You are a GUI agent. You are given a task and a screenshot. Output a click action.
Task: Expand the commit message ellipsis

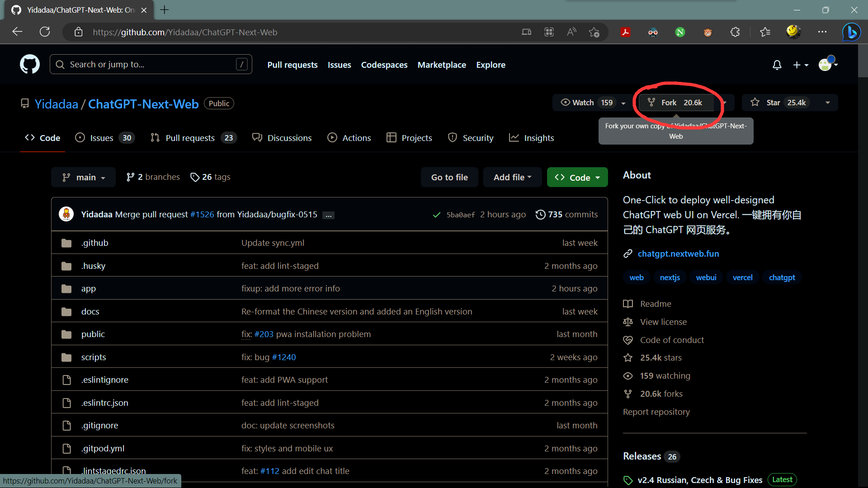click(329, 216)
